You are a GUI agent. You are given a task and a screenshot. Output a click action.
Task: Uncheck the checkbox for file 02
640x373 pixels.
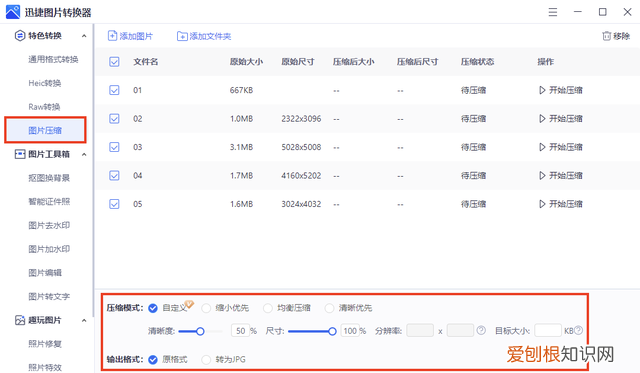click(114, 119)
